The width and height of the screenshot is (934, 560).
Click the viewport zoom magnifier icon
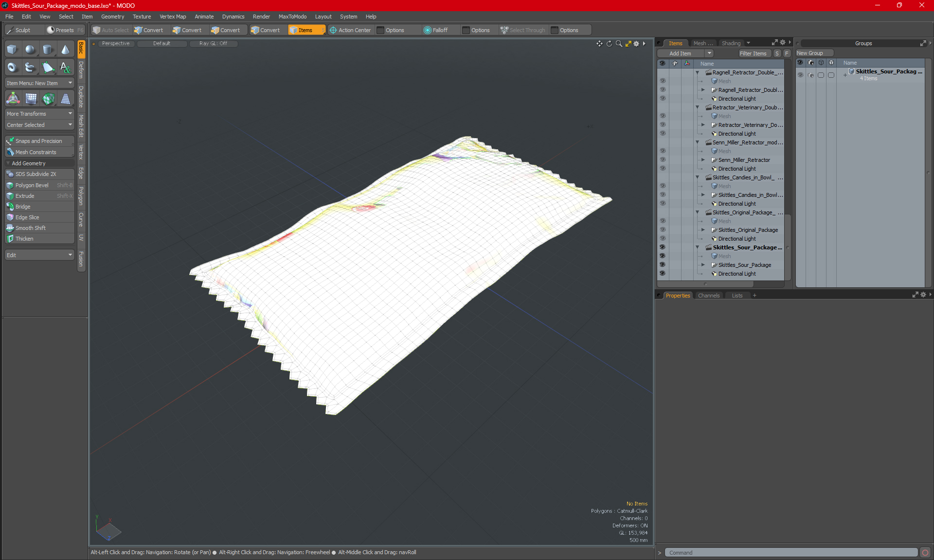pyautogui.click(x=619, y=44)
